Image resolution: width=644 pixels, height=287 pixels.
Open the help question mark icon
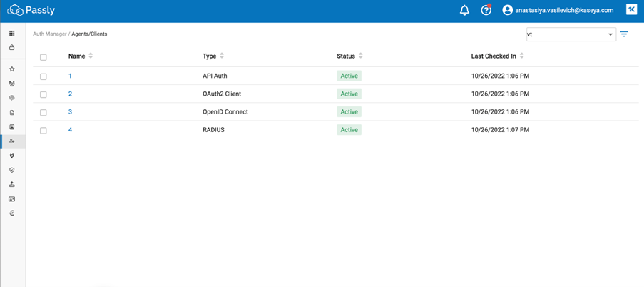486,10
